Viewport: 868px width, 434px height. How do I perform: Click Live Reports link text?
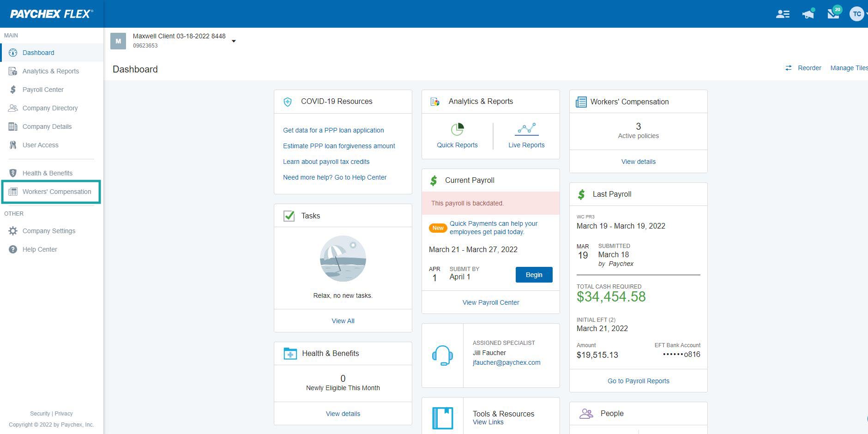526,145
